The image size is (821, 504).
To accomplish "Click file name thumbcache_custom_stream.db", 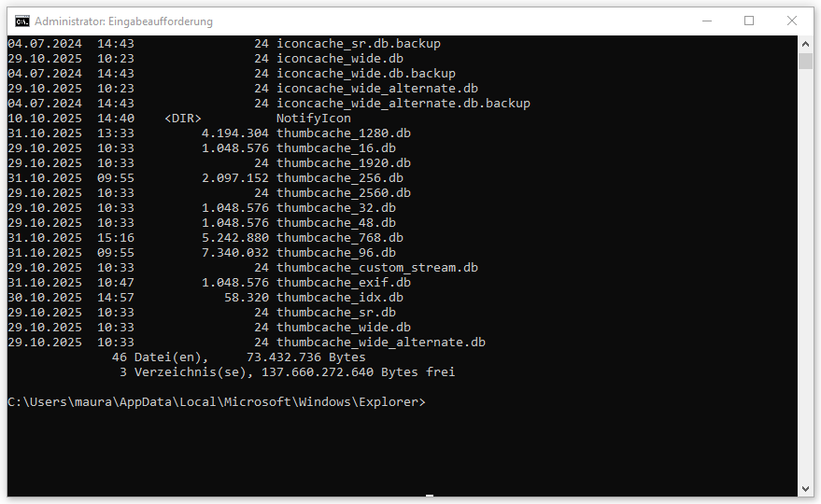I will coord(377,268).
